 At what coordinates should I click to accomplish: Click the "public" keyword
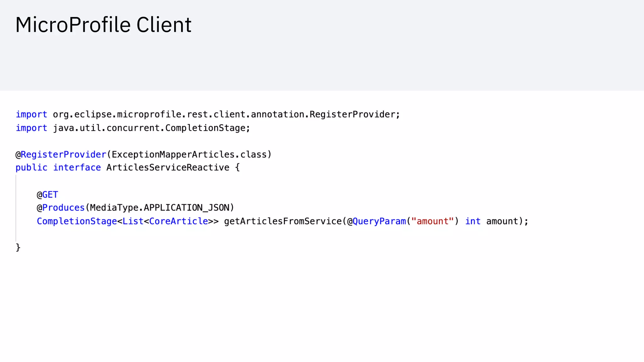(x=31, y=168)
